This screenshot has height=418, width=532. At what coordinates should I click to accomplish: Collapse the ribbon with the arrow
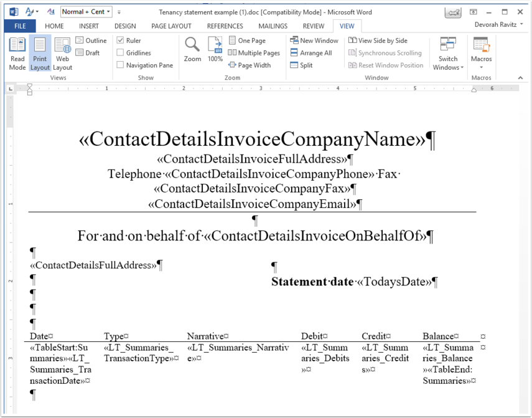point(520,78)
